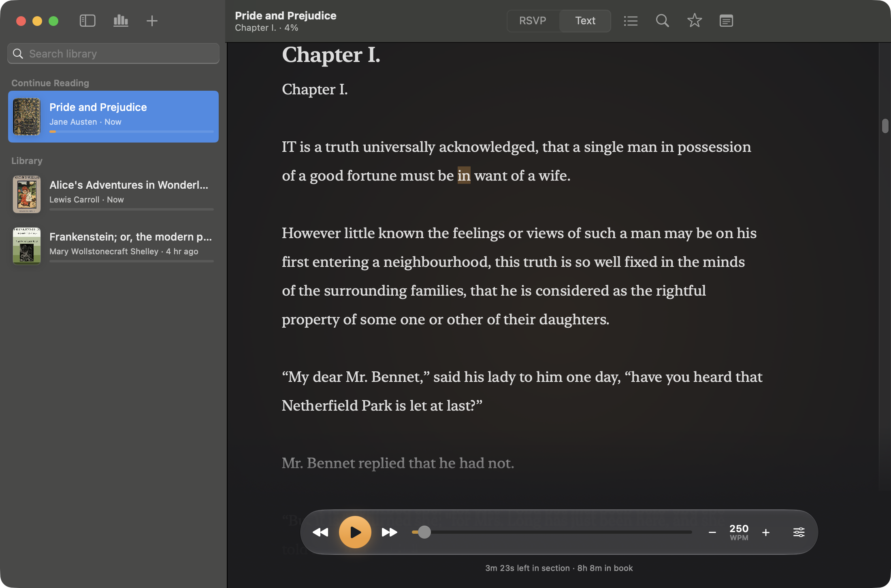Skip forward with fast-forward button
The image size is (891, 588).
pyautogui.click(x=390, y=532)
